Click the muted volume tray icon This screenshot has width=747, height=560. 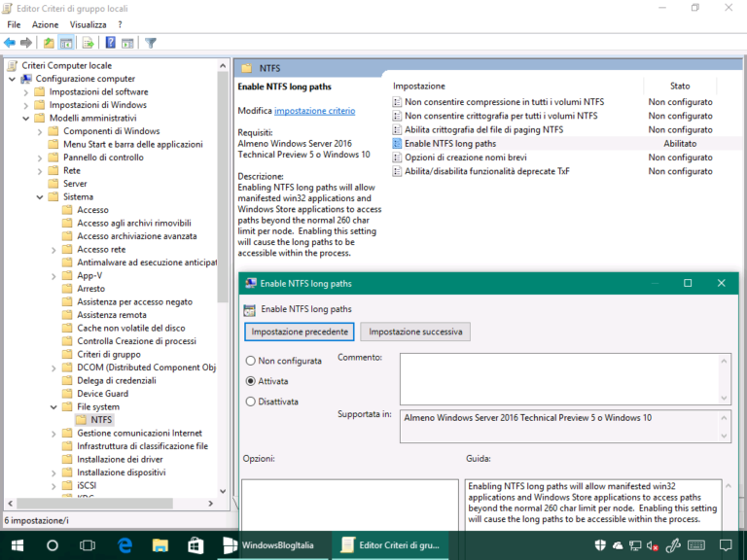[653, 545]
